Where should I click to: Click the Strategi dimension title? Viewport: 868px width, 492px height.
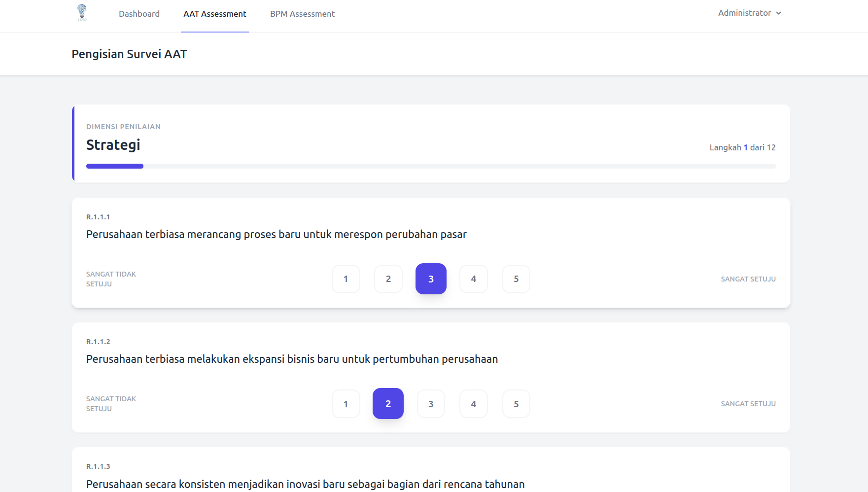click(113, 145)
